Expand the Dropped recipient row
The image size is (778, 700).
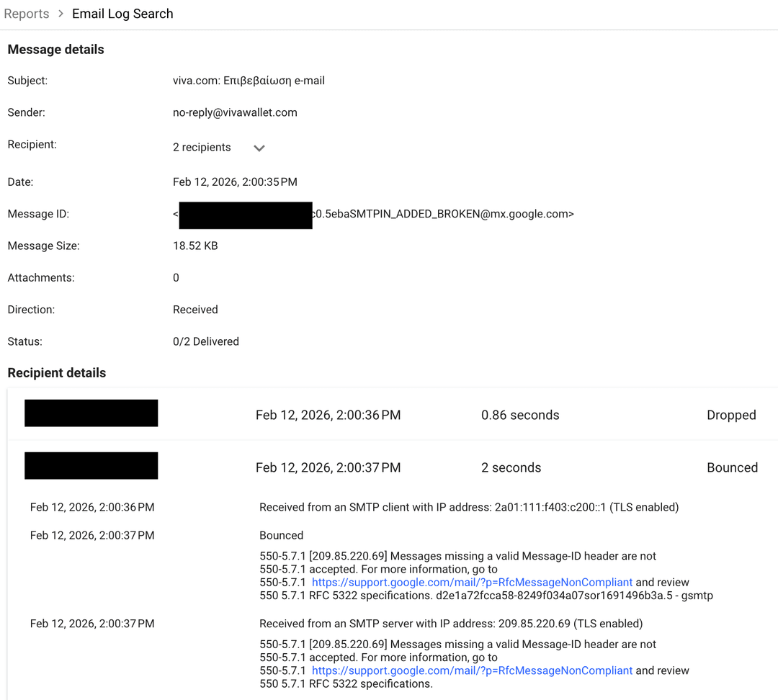tap(389, 414)
